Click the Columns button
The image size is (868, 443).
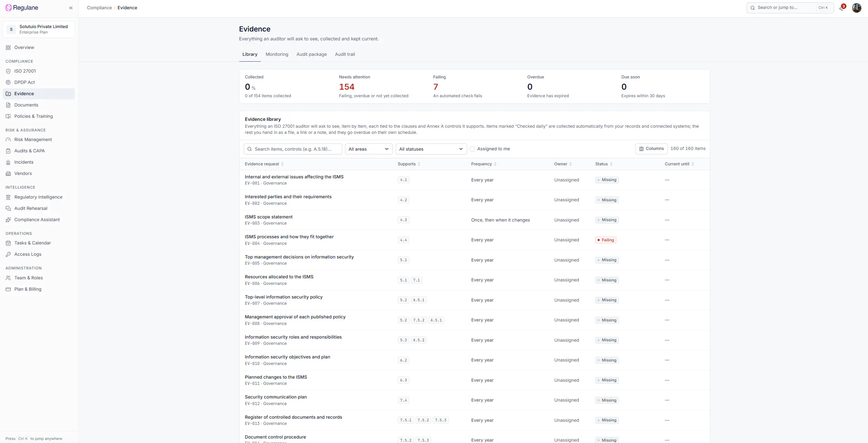point(651,149)
